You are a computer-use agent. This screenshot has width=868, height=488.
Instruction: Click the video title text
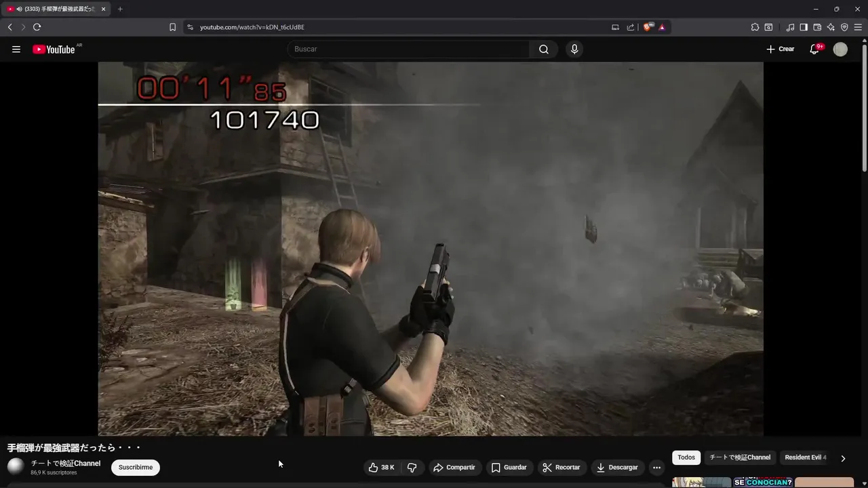point(74,448)
